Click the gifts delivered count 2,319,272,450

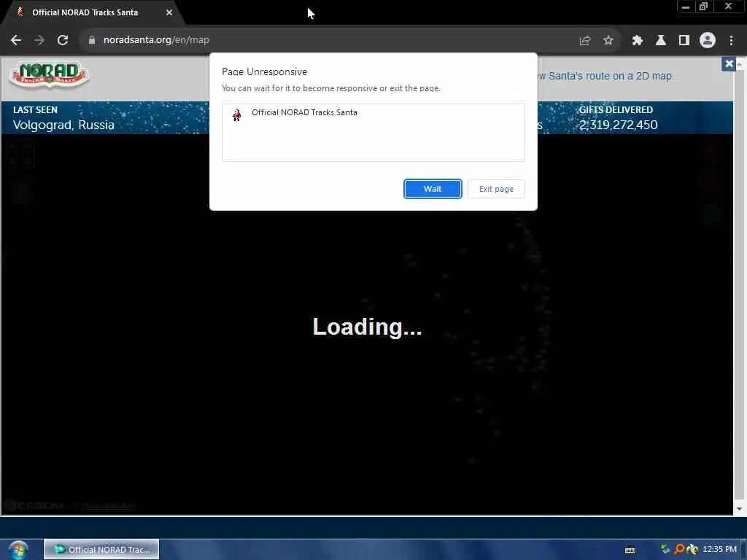coord(618,125)
